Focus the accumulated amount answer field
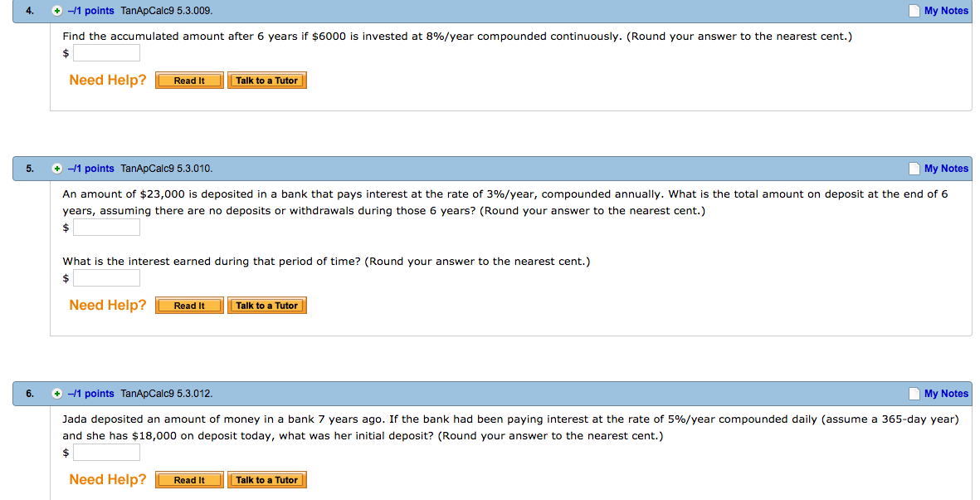The height and width of the screenshot is (500, 980). (106, 53)
